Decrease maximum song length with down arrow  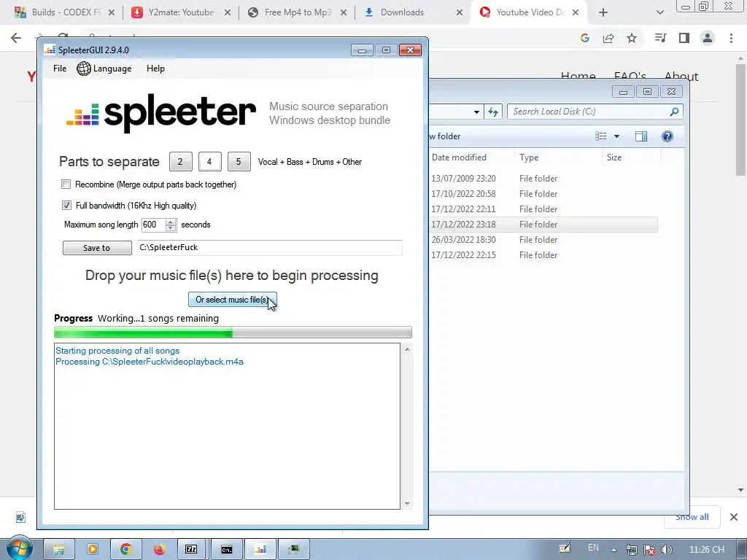pyautogui.click(x=171, y=228)
